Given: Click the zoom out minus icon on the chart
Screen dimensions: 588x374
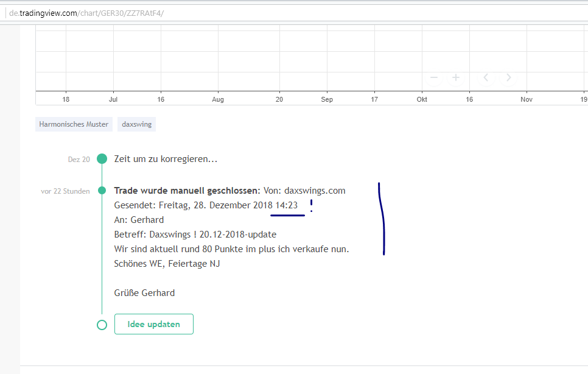Looking at the screenshot, I should tap(433, 77).
